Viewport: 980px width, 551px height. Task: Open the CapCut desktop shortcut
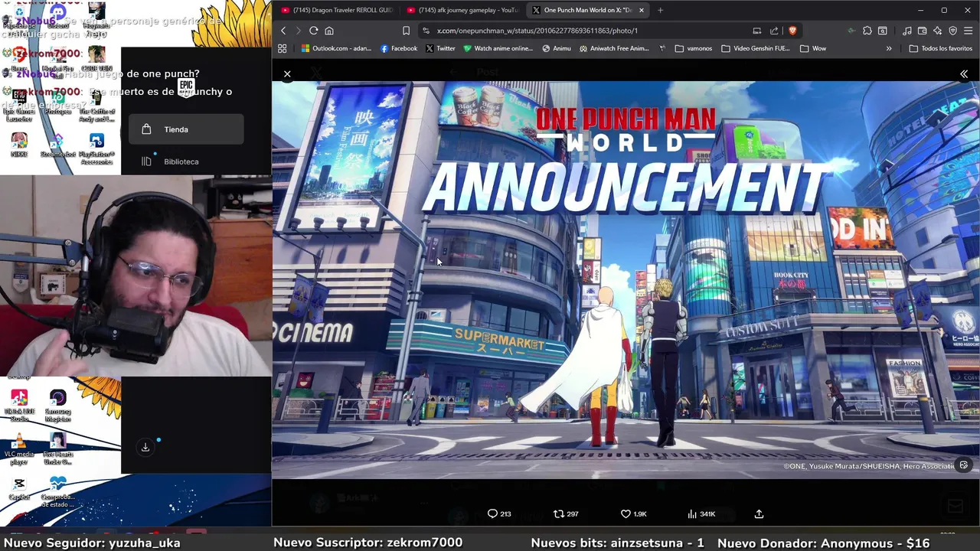click(x=19, y=488)
